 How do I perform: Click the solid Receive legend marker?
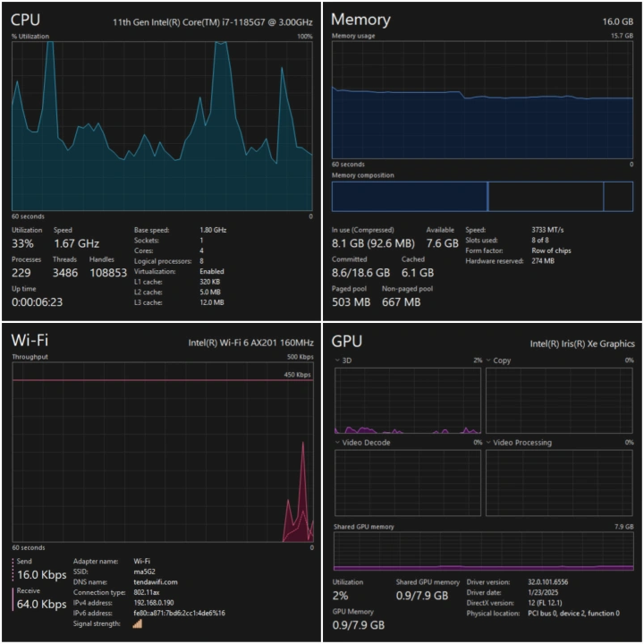click(x=13, y=598)
